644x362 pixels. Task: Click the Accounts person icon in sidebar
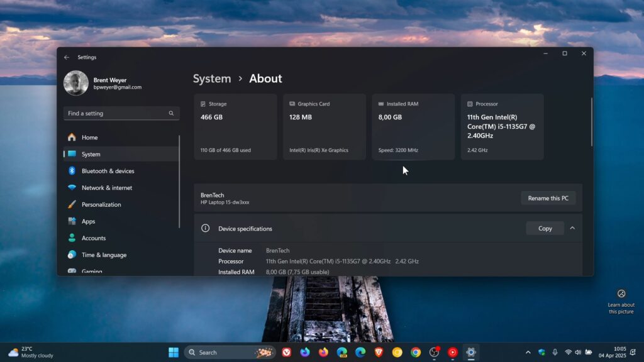(72, 238)
